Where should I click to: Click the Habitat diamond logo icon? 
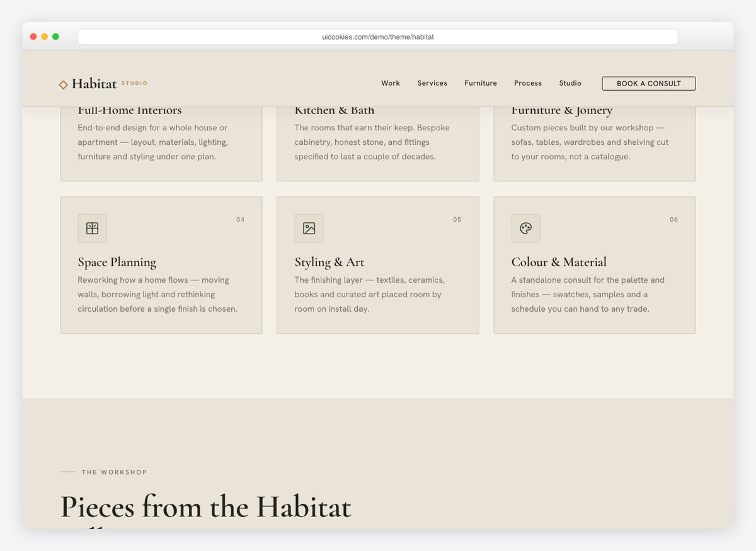pos(63,84)
